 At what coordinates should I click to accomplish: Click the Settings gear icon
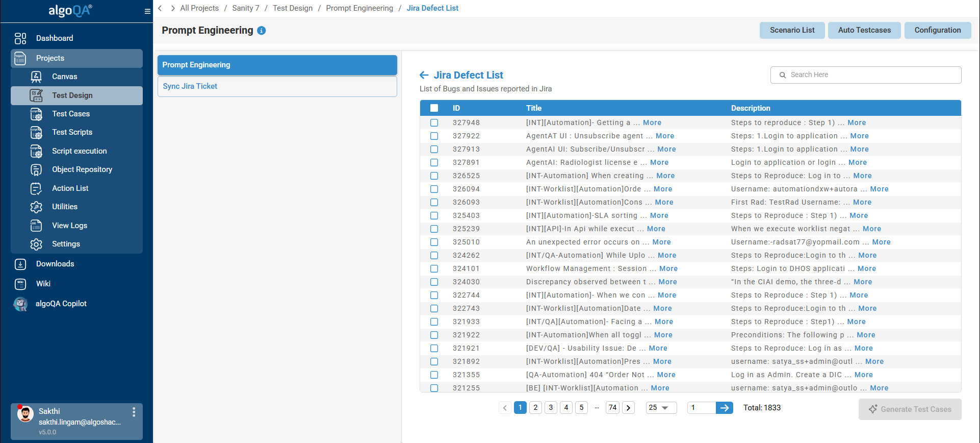(x=36, y=244)
